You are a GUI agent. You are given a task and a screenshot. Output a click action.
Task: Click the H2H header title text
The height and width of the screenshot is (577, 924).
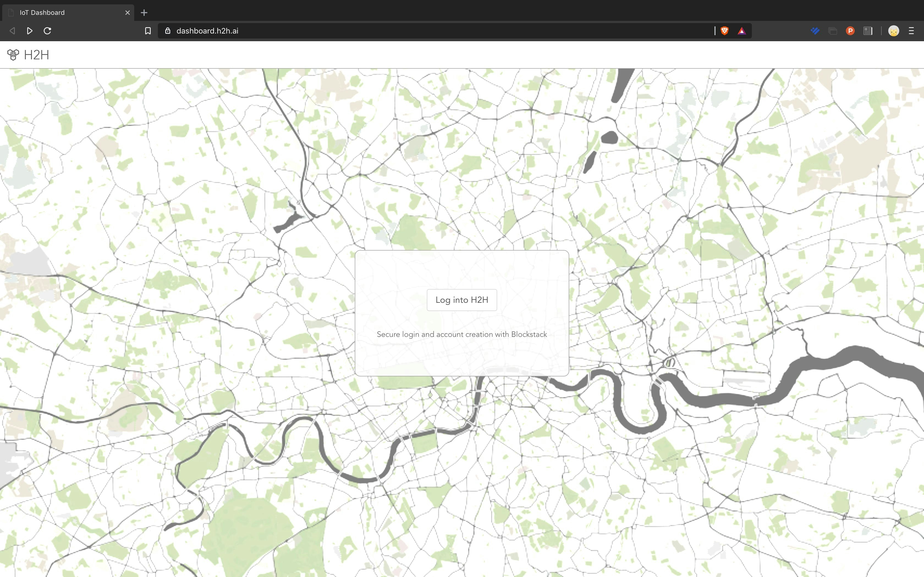(x=37, y=55)
